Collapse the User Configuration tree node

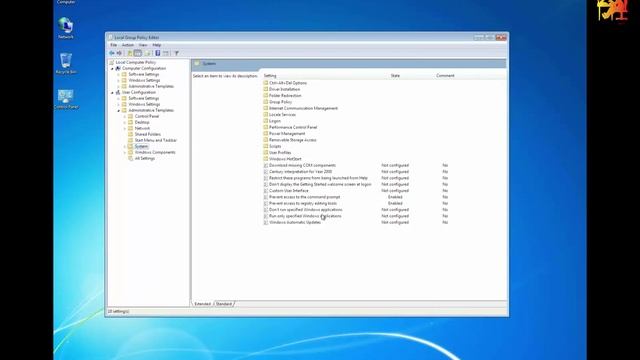(112, 93)
